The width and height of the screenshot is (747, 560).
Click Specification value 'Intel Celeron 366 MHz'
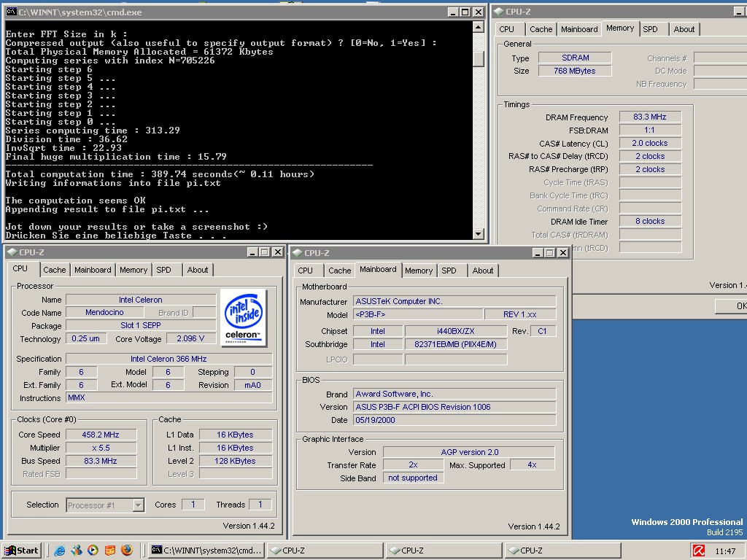pyautogui.click(x=169, y=359)
